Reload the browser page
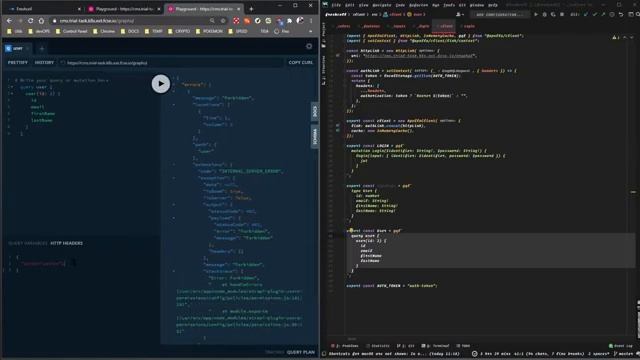 [x=30, y=21]
